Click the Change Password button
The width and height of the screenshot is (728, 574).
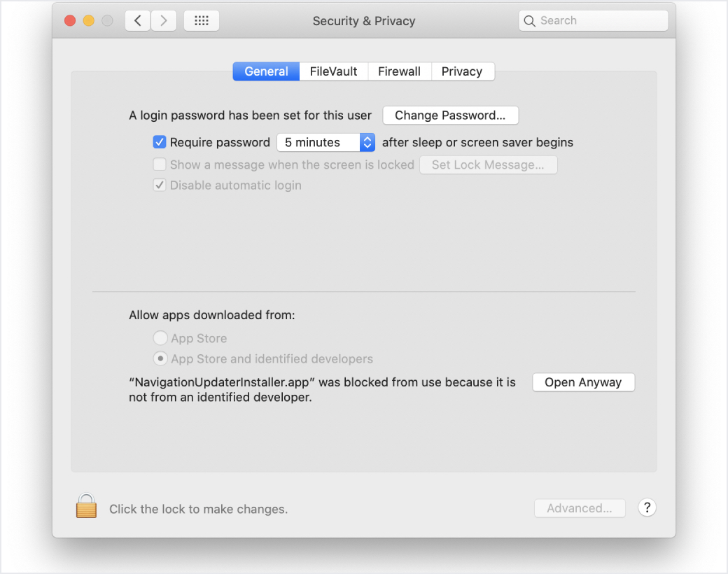coord(450,115)
